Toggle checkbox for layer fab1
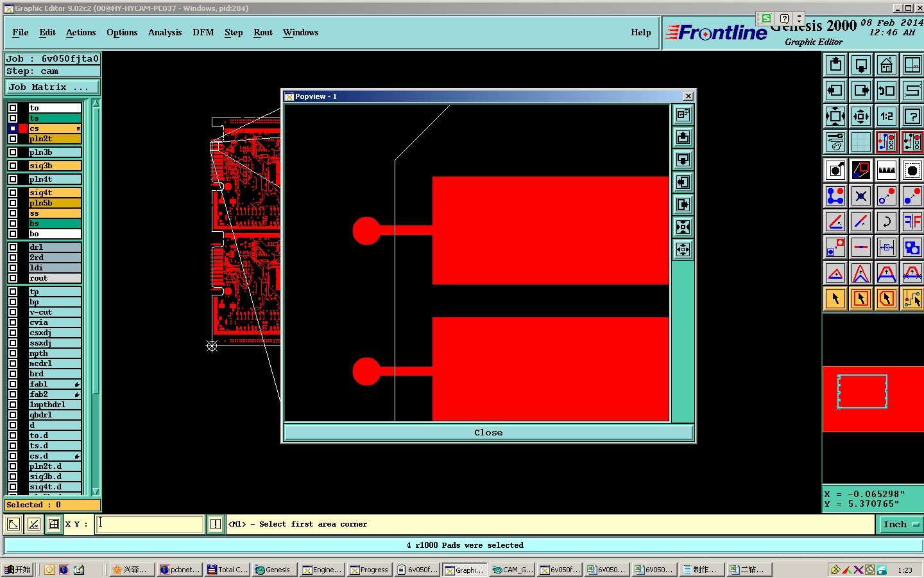The height and width of the screenshot is (578, 924). tap(13, 384)
